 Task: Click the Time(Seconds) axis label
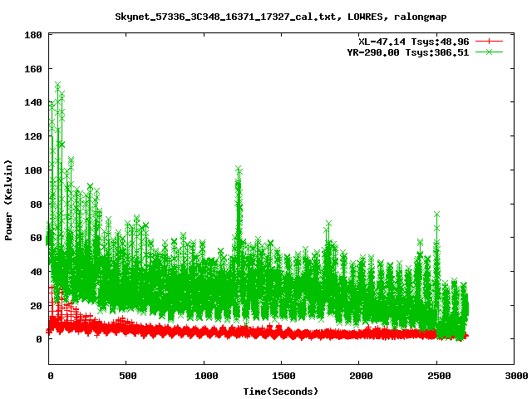click(x=281, y=392)
